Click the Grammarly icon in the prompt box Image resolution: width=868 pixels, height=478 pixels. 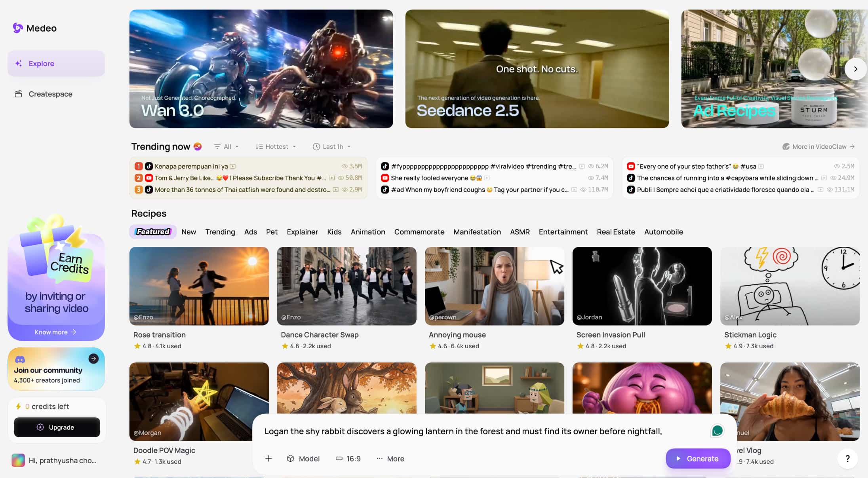(718, 431)
